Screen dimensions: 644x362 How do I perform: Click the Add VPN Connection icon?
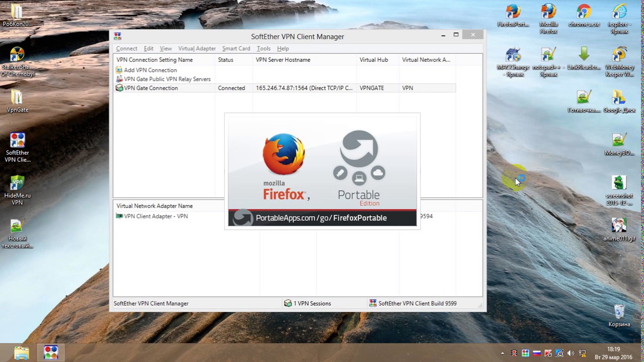coord(119,70)
